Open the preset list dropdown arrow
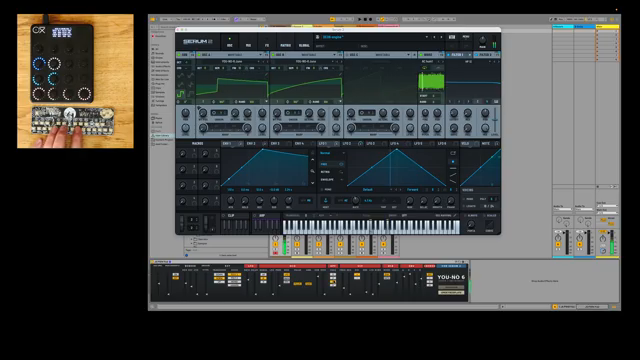 tap(427, 37)
